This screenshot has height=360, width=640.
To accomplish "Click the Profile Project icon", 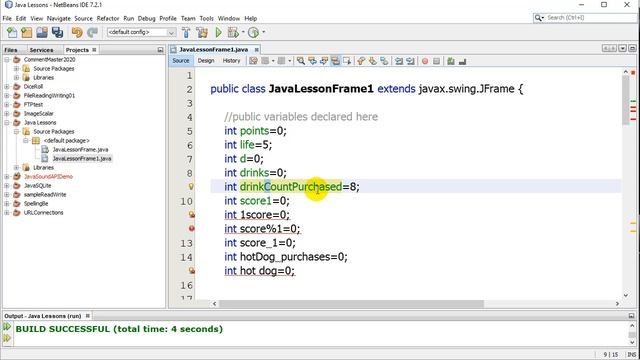I will pyautogui.click(x=253, y=32).
